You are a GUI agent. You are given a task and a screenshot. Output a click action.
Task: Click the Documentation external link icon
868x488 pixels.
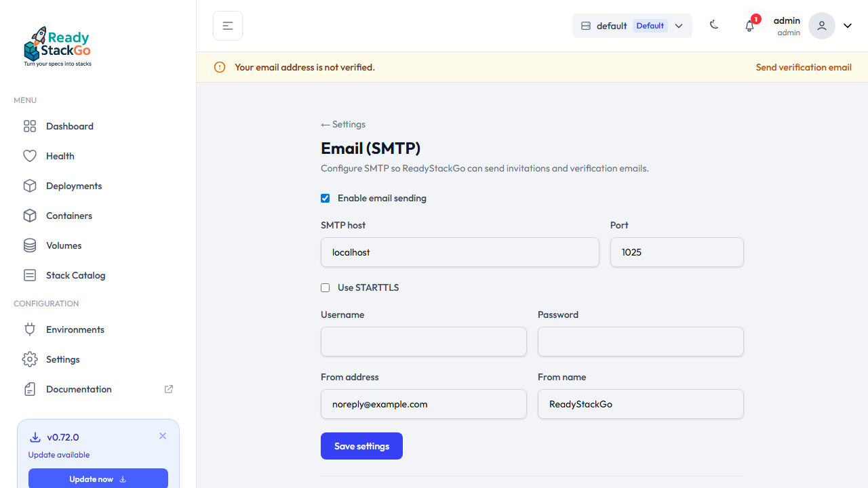(169, 389)
